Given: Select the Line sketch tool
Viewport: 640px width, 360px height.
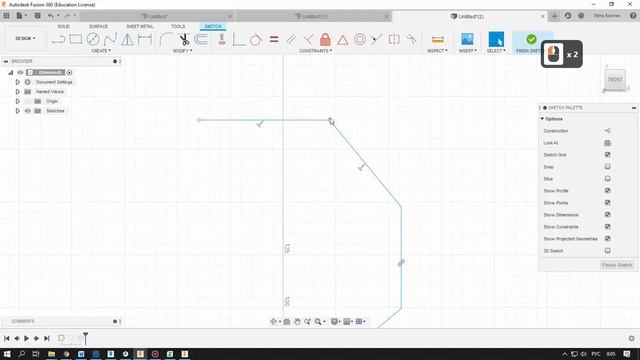Looking at the screenshot, I should [x=58, y=40].
